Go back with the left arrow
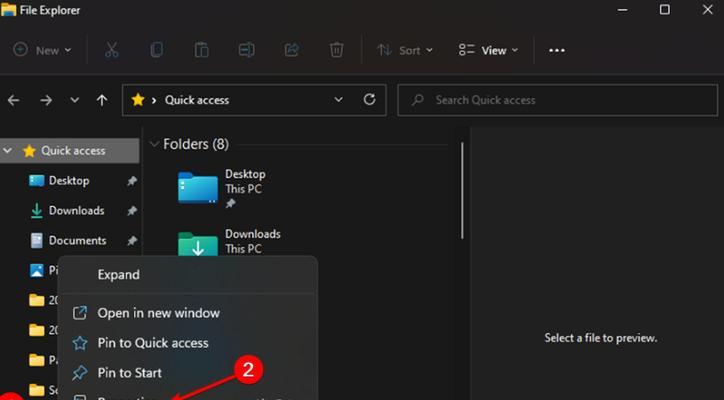Screen dimensions: 724x400 coord(14,100)
